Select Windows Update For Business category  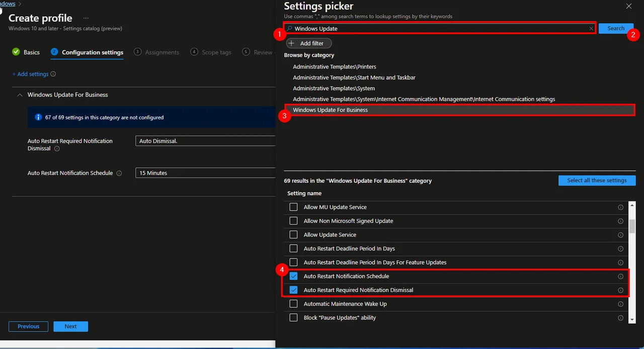click(460, 110)
